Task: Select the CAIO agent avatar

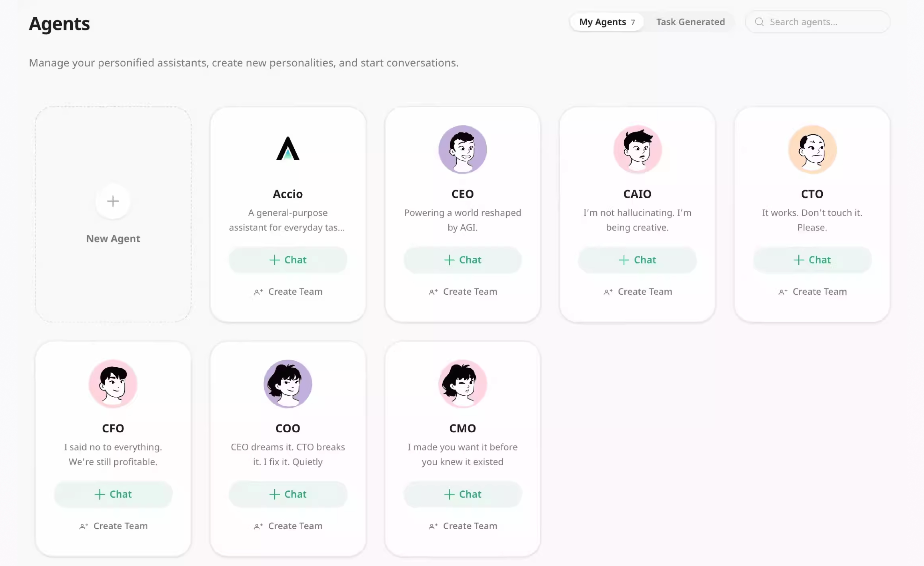Action: pos(637,149)
